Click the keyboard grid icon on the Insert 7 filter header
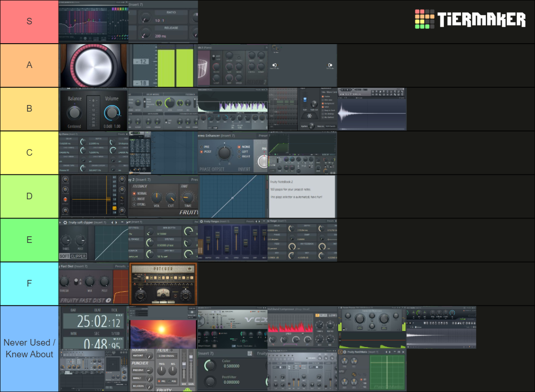This screenshot has height=392, width=535. 250,353
